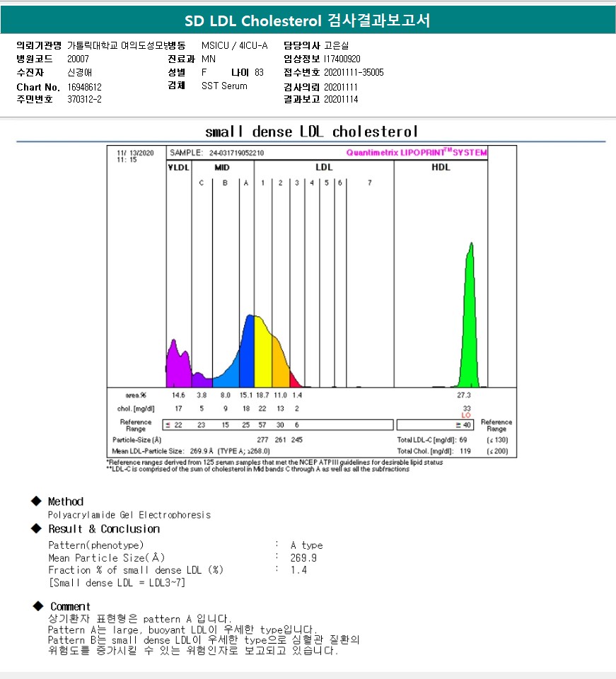This screenshot has width=616, height=679.
Task: Select the doctor name '고은실'
Action: point(337,45)
